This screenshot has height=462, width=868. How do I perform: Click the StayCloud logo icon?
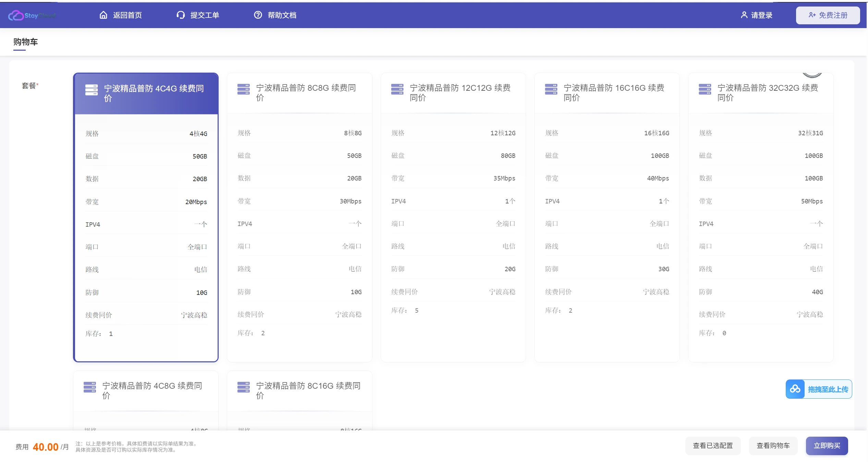[x=16, y=15]
